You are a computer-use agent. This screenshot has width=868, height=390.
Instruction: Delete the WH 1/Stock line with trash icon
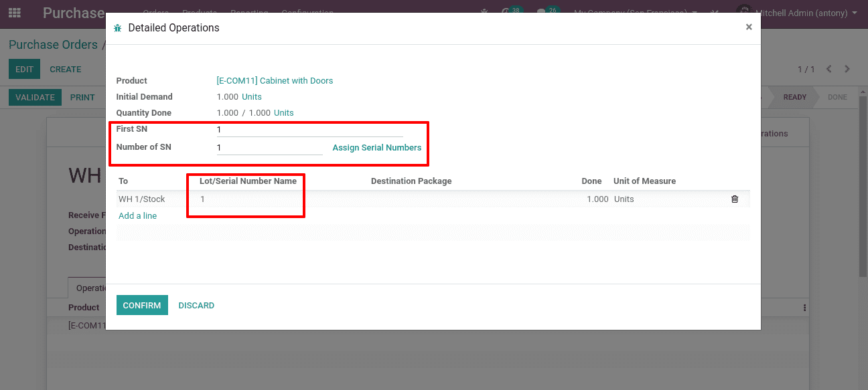coord(735,199)
